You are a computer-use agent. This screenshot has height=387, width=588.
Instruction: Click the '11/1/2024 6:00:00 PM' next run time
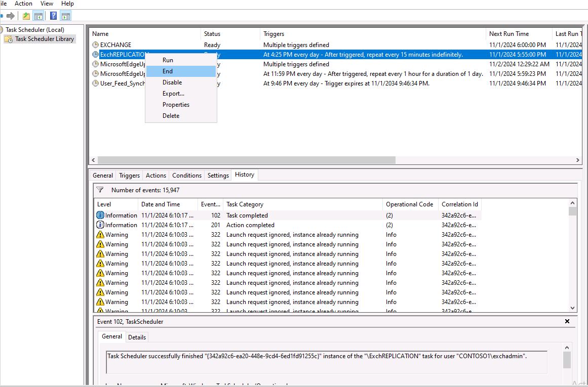pos(518,45)
